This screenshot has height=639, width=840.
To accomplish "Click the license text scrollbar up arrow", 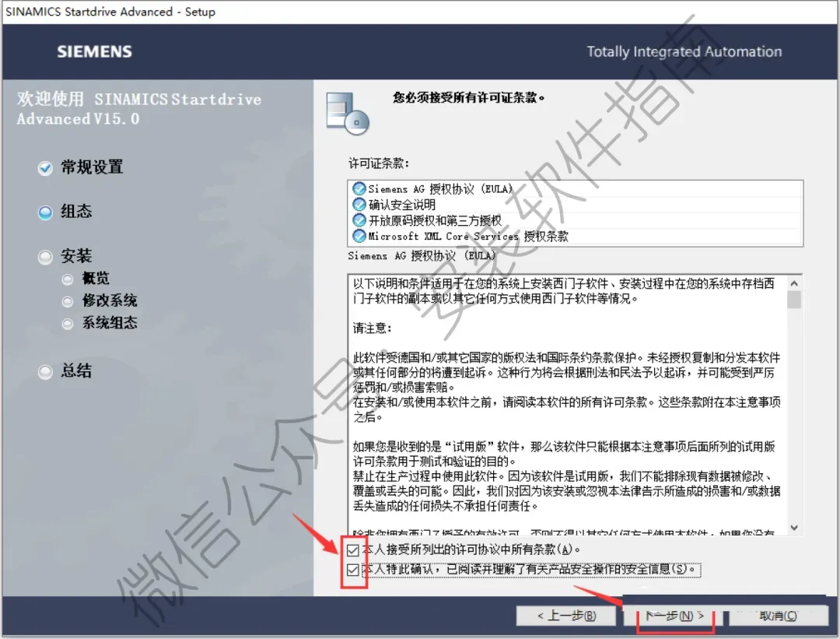I will 794,283.
